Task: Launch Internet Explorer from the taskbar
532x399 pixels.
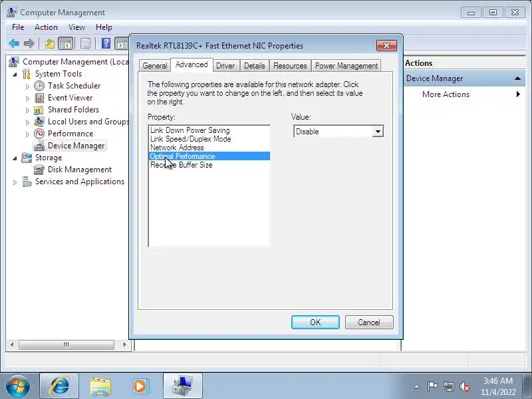Action: tap(59, 386)
